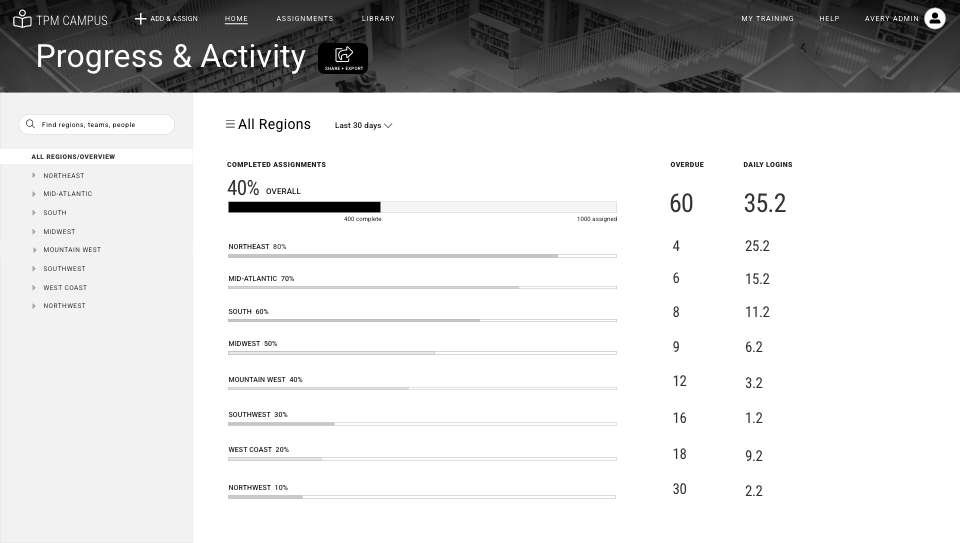The width and height of the screenshot is (960, 543).
Task: Open the Share + Export icon button
Action: pyautogui.click(x=343, y=58)
